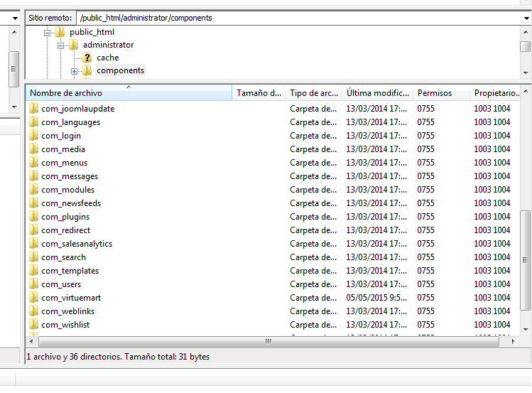Click file list scroll up arrow
The image size is (532, 393).
pos(526,91)
